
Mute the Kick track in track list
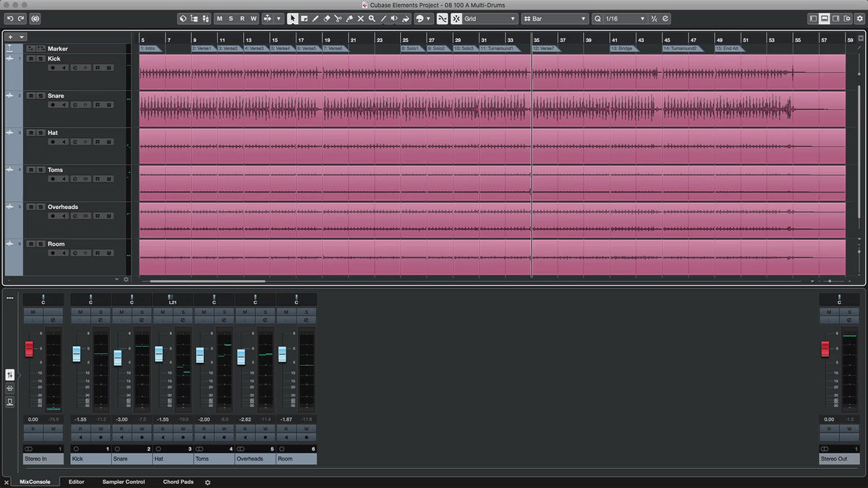click(x=31, y=59)
